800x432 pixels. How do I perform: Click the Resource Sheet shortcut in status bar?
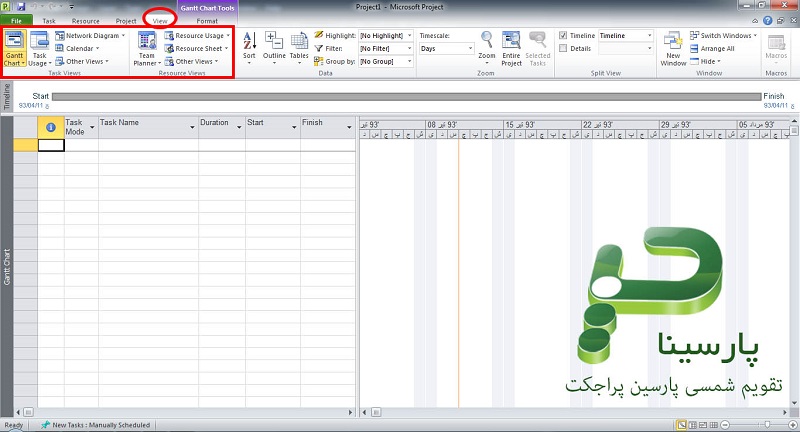tap(714, 425)
